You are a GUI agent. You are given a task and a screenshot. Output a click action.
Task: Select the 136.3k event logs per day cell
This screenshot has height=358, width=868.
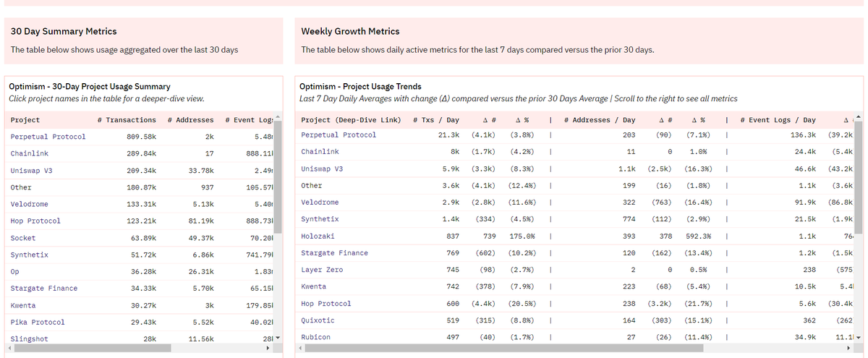[x=804, y=135]
